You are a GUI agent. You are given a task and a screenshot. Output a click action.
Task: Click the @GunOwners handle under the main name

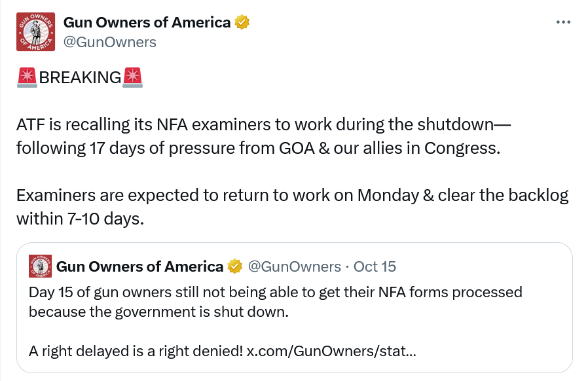pyautogui.click(x=109, y=42)
